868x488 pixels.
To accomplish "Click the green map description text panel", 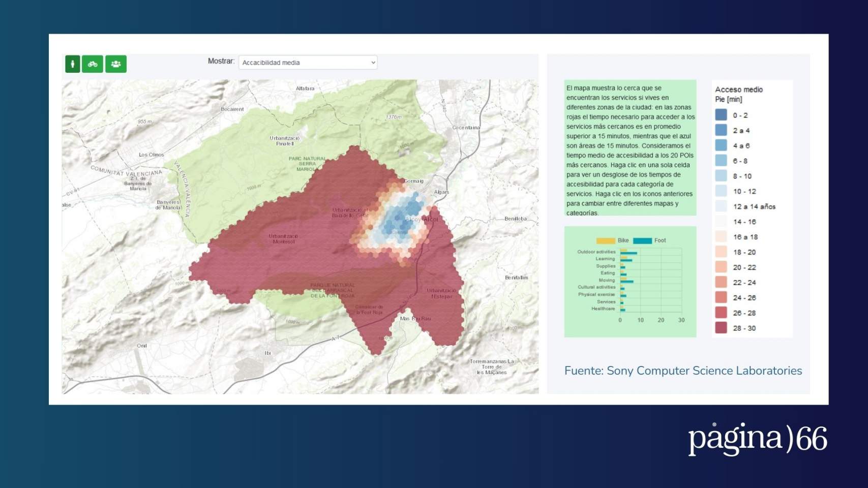I will click(x=630, y=147).
